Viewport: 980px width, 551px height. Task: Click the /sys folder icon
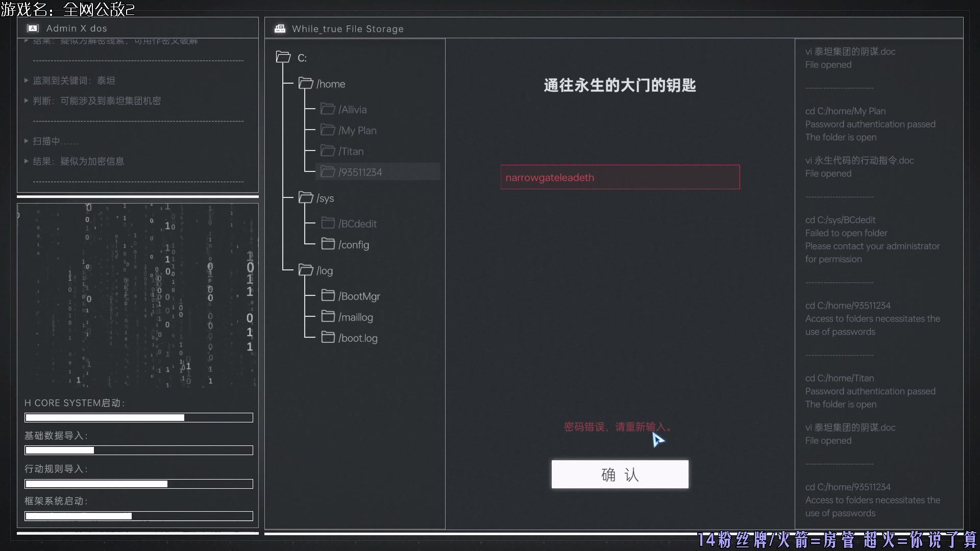point(305,197)
